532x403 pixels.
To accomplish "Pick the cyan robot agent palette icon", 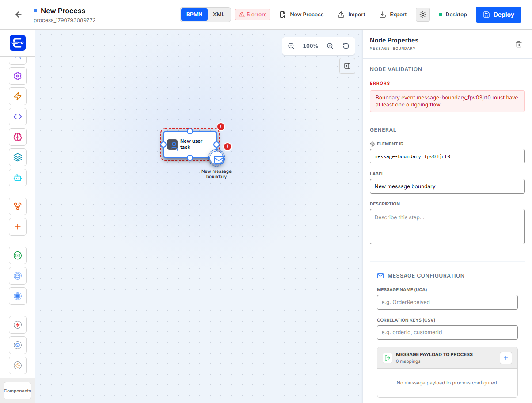I will [x=18, y=178].
